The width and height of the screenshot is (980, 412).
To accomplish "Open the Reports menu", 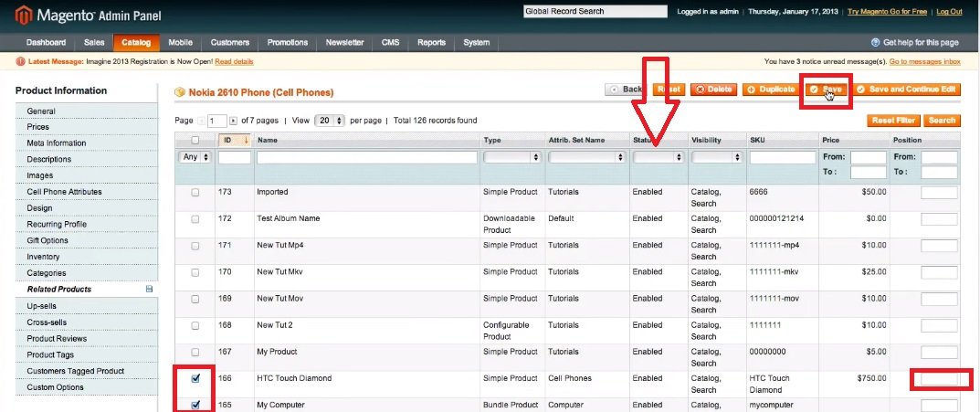I will (431, 43).
